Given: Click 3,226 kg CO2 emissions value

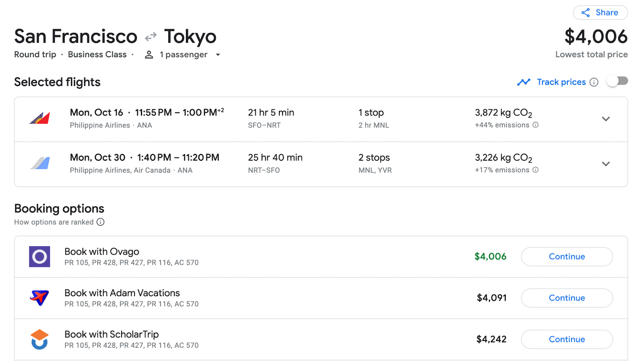Looking at the screenshot, I should point(504,158).
